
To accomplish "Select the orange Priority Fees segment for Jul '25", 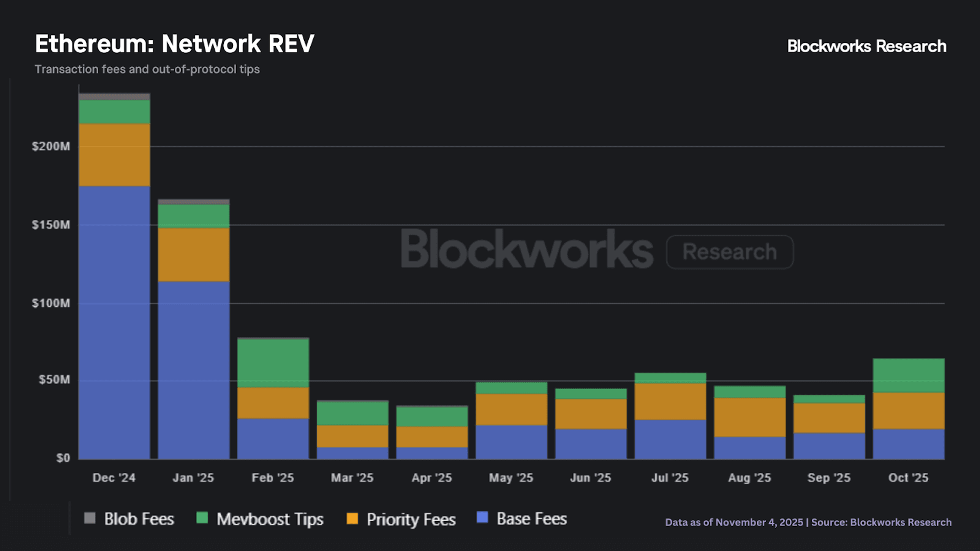I will coord(670,401).
